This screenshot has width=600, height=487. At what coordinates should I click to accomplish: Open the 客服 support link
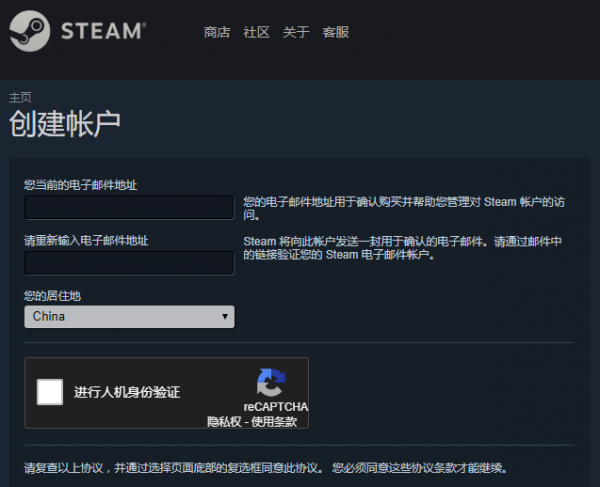click(336, 32)
